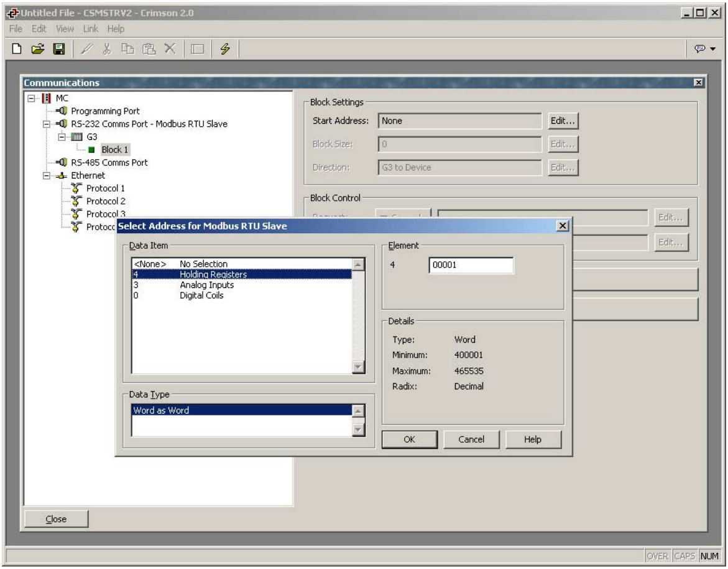Close the Communications panel with X
This screenshot has height=569, width=728.
click(x=698, y=82)
